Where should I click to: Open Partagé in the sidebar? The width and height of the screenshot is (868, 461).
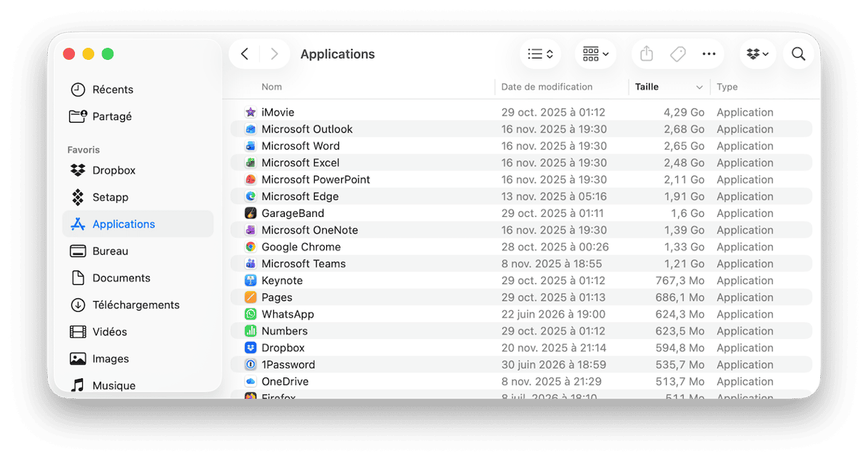coord(138,116)
